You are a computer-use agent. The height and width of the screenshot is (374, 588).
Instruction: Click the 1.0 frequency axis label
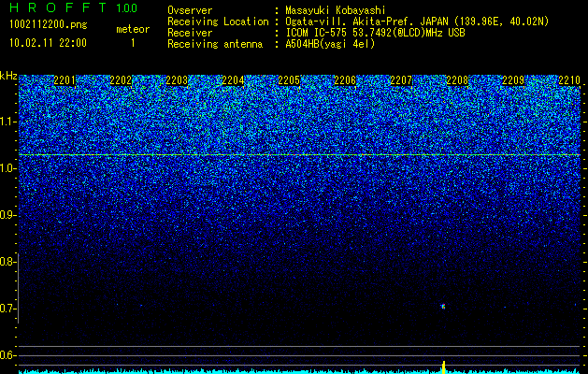7,168
